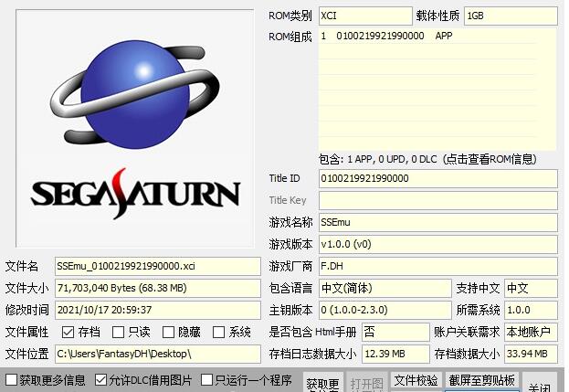Viewport: 569px width, 392px height.
Task: Click the 获取更 button at bottom
Action: click(322, 382)
